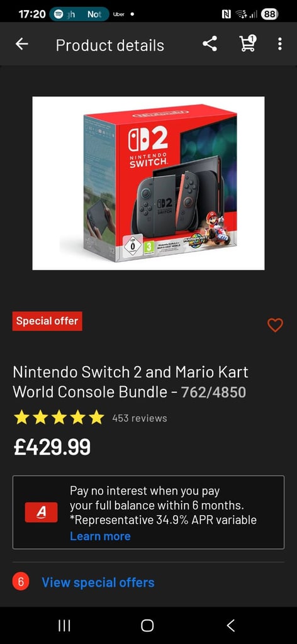The height and width of the screenshot is (644, 297).
Task: Tap the Android recent apps button
Action: 64,626
